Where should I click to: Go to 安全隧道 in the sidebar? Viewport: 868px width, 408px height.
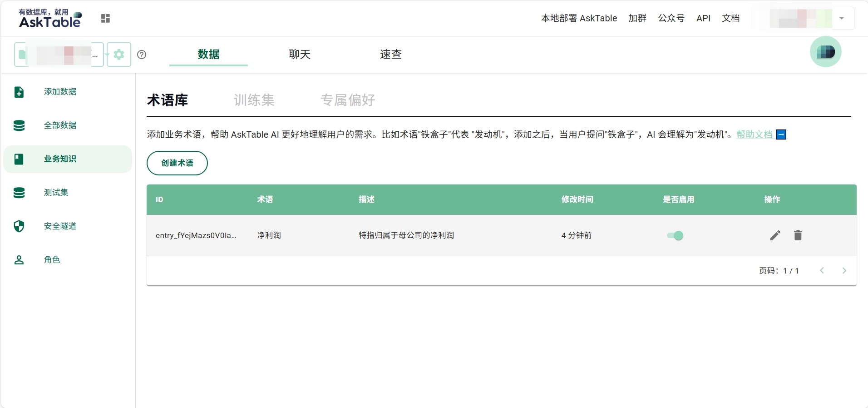60,226
